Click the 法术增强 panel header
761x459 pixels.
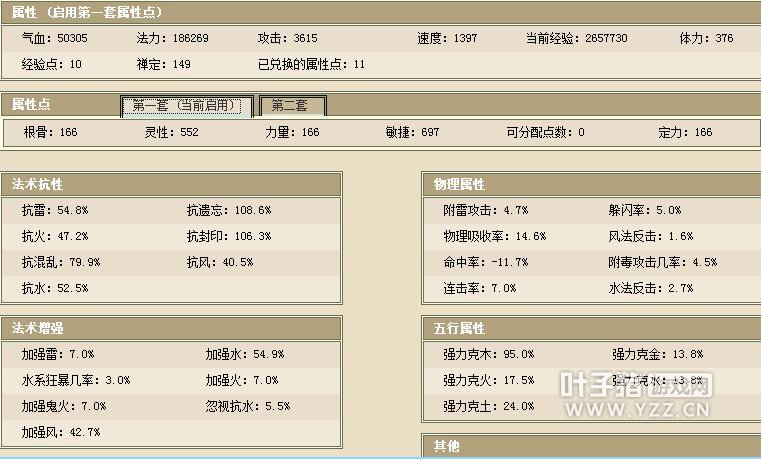(37, 328)
